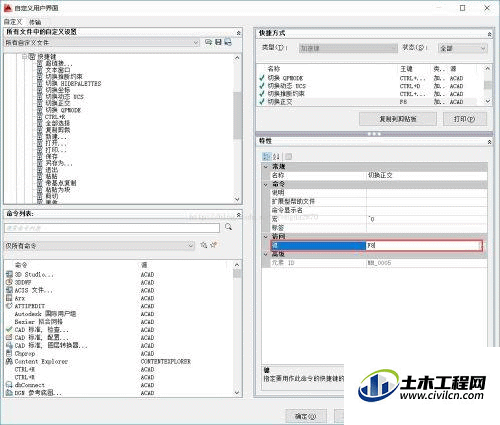
Task: Collapse the 快捷键 tree node
Action: pyautogui.click(x=24, y=57)
